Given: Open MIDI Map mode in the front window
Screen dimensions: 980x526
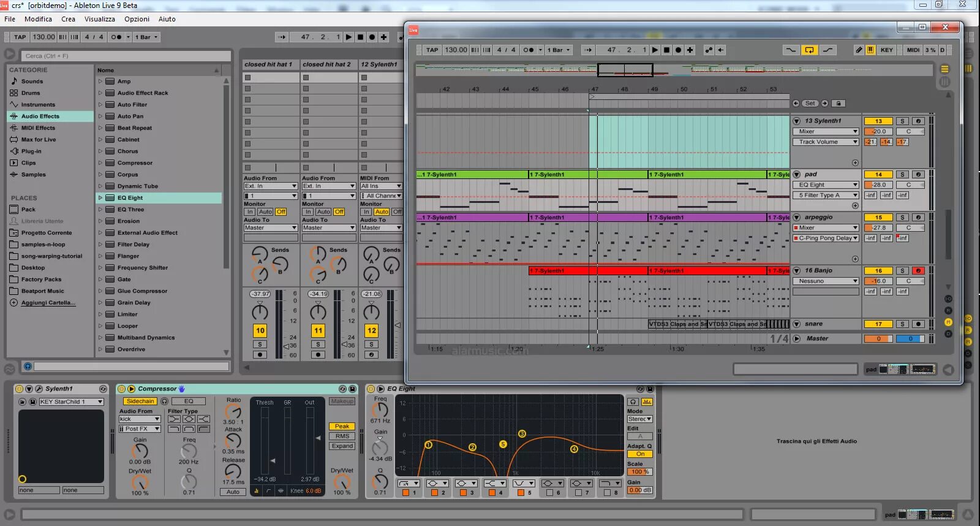Looking at the screenshot, I should [x=913, y=50].
